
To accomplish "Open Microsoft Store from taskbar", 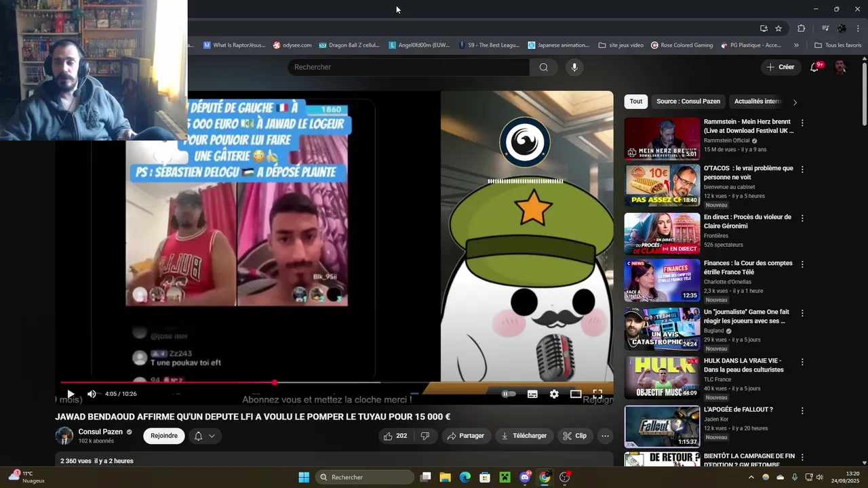I will point(485,477).
